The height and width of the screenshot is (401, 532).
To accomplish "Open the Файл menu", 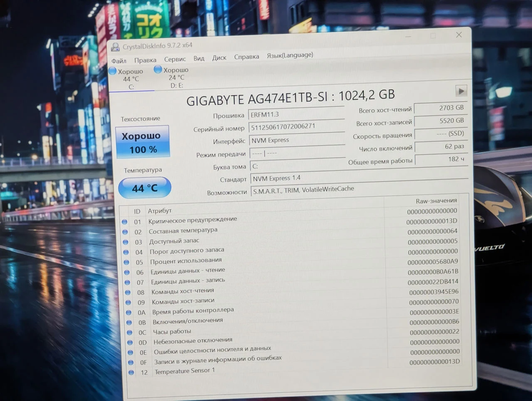I will (119, 61).
